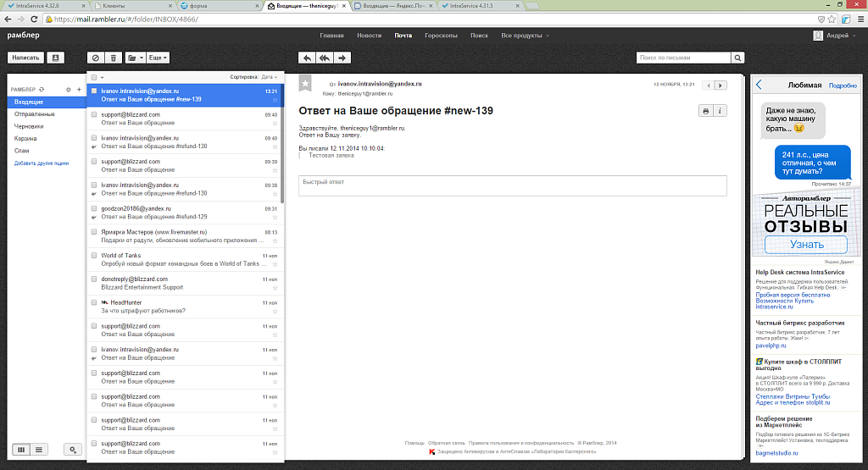Click the Reply arrow icon
868x470 pixels.
click(307, 58)
